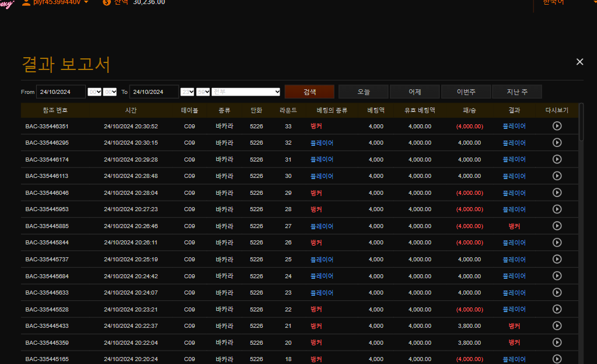Select the 어제 yesterday filter
Screen dimensions: 597x364
pos(415,92)
